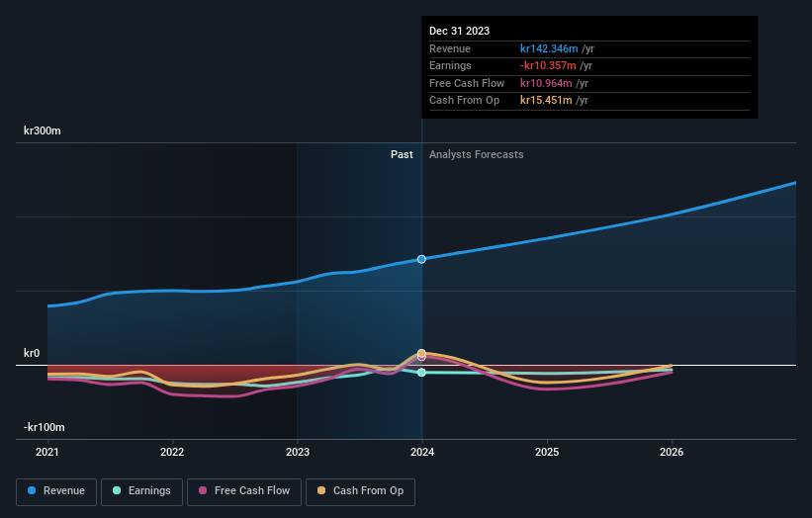Click the kr15.451m cash from op value
The width and height of the screenshot is (812, 518).
click(546, 101)
